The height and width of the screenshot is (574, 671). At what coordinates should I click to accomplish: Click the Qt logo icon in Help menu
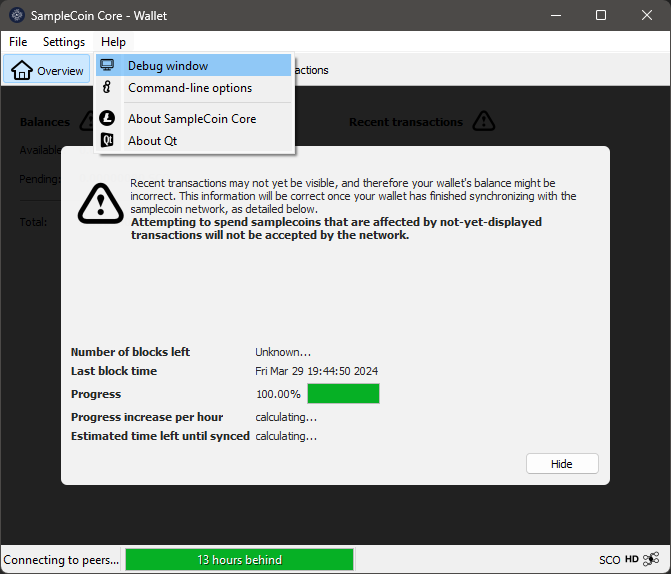point(107,141)
